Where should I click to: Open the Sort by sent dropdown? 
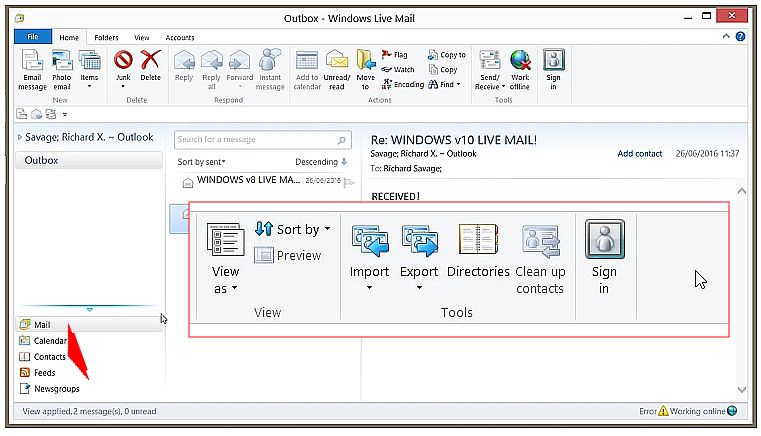pos(201,162)
